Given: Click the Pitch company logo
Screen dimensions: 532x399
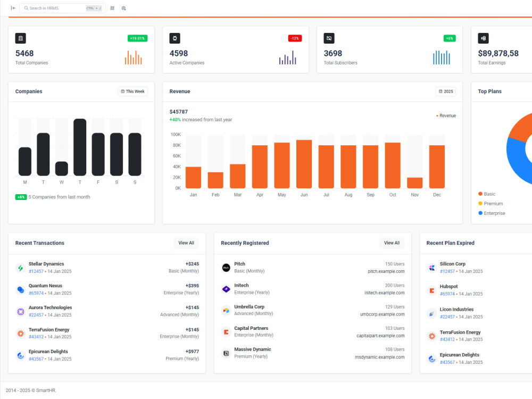Looking at the screenshot, I should coord(226,268).
